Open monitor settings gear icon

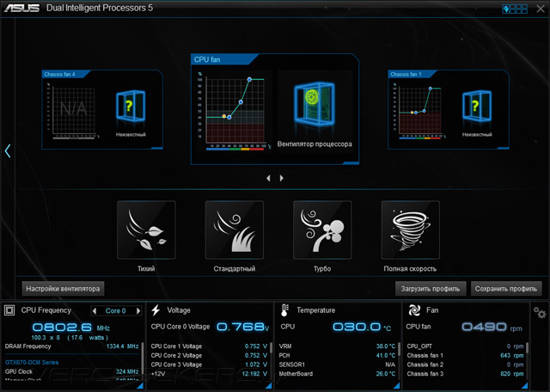540,312
